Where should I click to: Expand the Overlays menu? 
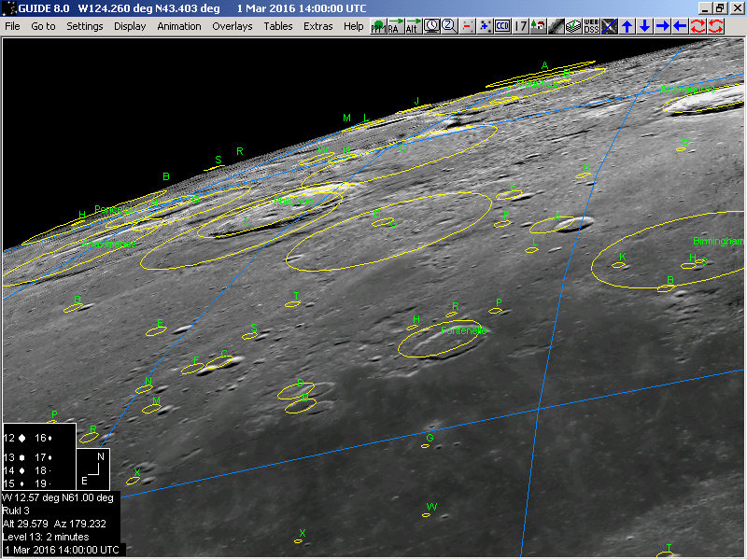[x=232, y=26]
